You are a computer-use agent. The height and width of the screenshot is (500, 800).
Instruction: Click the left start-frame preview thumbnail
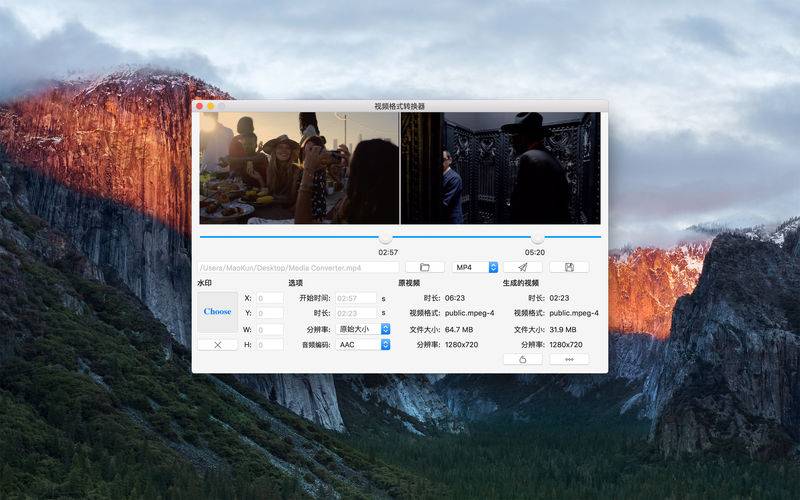pyautogui.click(x=299, y=167)
